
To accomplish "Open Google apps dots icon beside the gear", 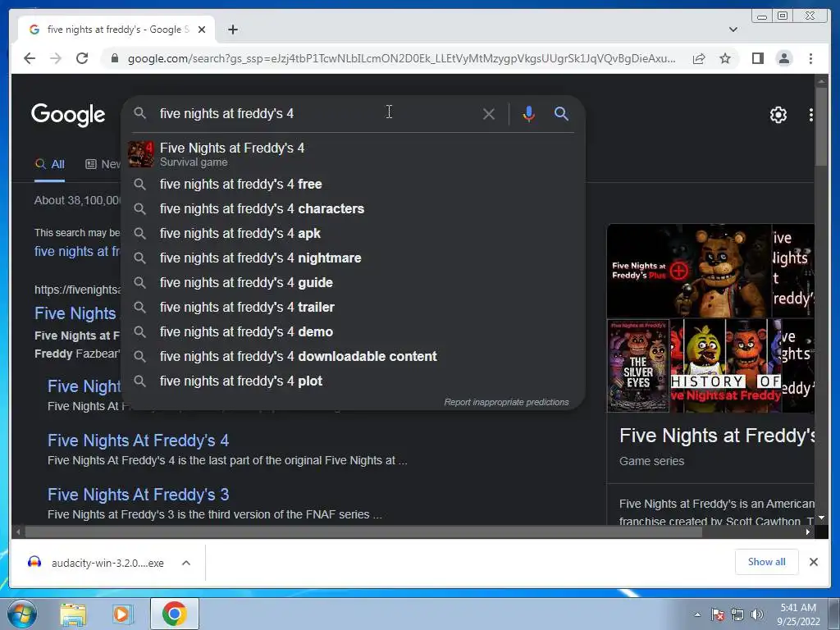I will point(810,115).
